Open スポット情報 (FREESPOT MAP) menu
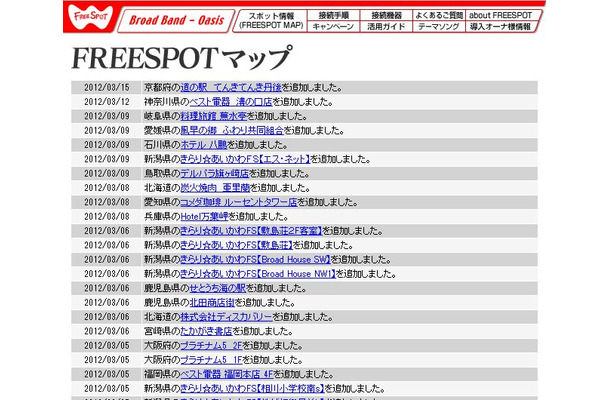Image resolution: width=610 pixels, height=400 pixels. point(271,21)
